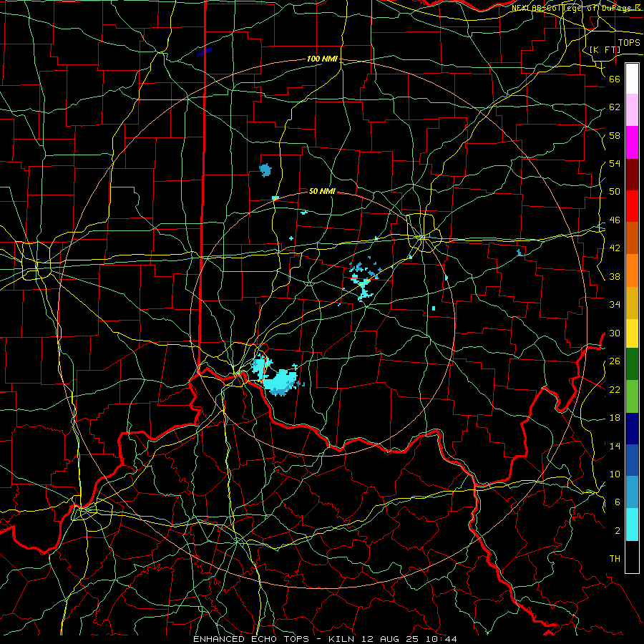This screenshot has width=644, height=644.
Task: Click the 54 label on the color scale
Action: (615, 163)
